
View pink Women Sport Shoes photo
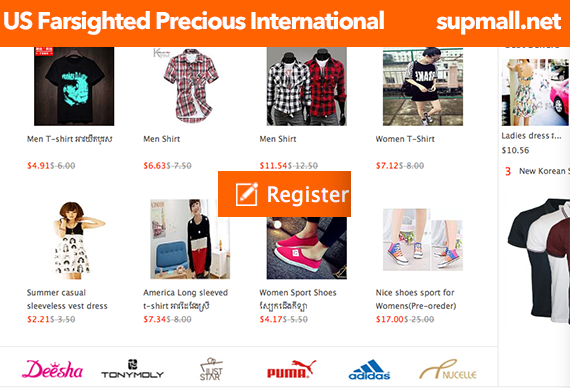(307, 248)
